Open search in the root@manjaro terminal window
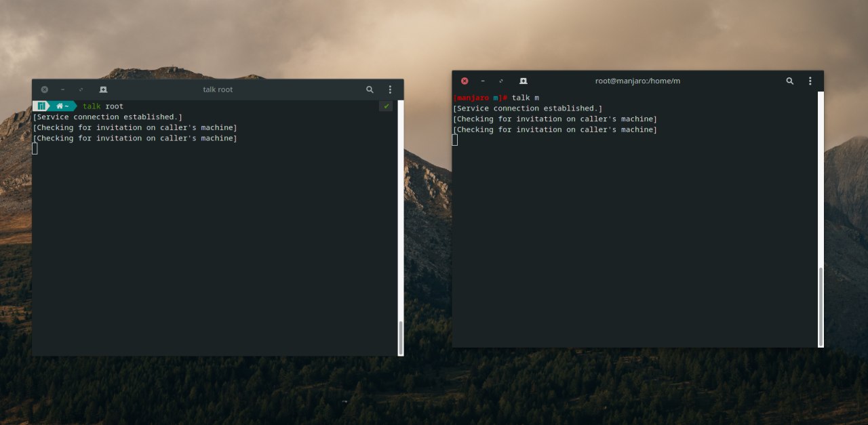 tap(789, 81)
